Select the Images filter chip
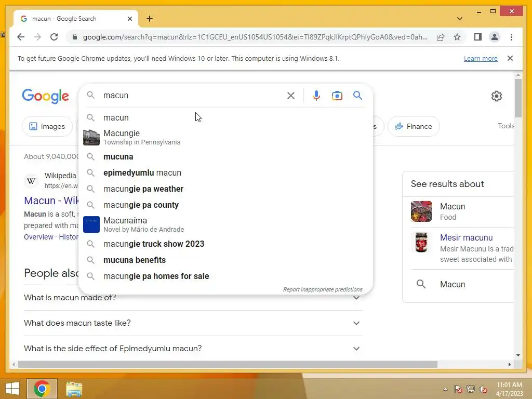 47,126
